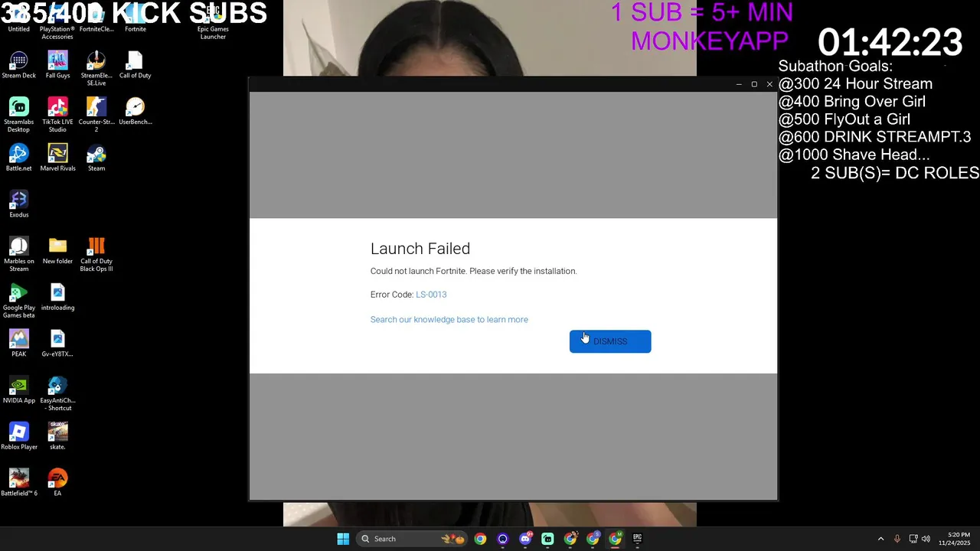Select the Epic Games Launcher desktop shortcut
Image resolution: width=980 pixels, height=551 pixels.
213,21
